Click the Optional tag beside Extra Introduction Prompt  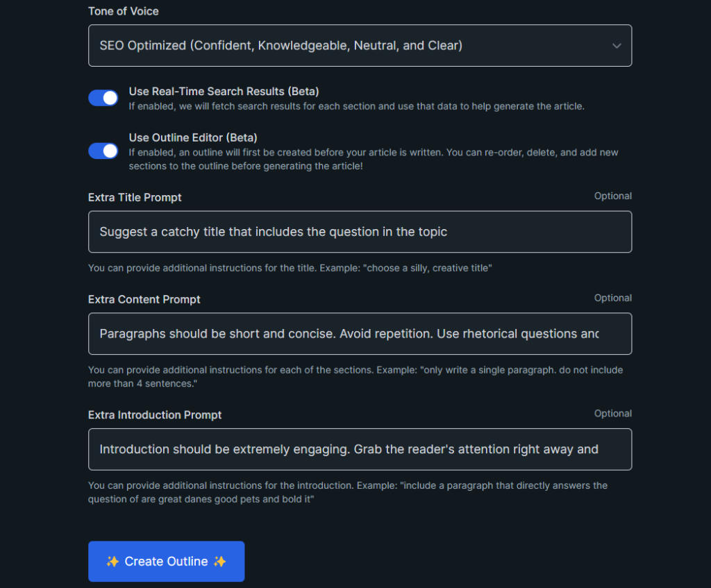(x=612, y=414)
